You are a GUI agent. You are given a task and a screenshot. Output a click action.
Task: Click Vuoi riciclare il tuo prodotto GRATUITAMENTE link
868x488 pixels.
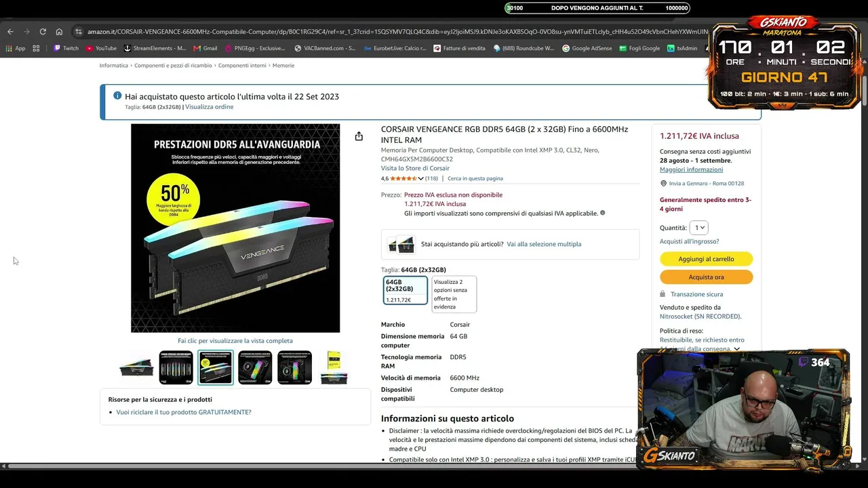184,412
